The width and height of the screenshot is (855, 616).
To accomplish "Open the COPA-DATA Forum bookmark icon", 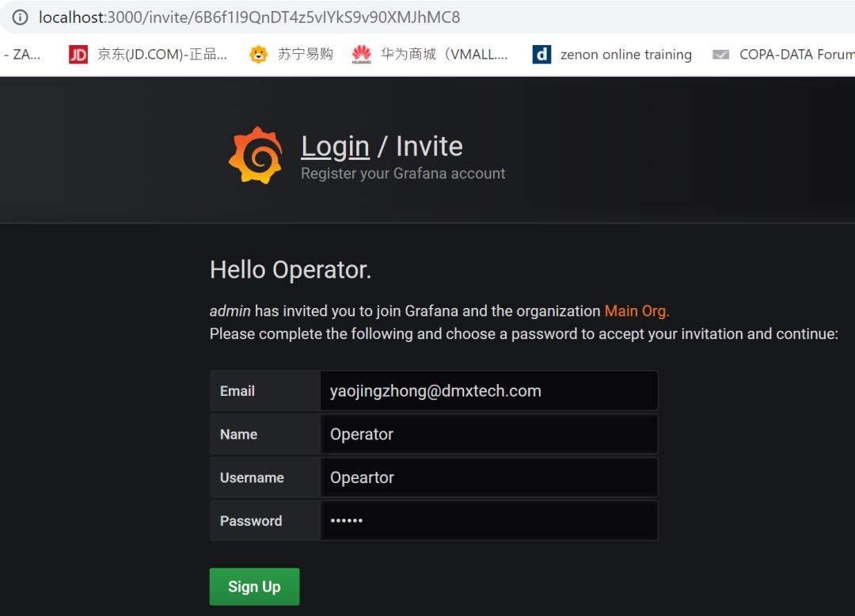I will pos(721,55).
